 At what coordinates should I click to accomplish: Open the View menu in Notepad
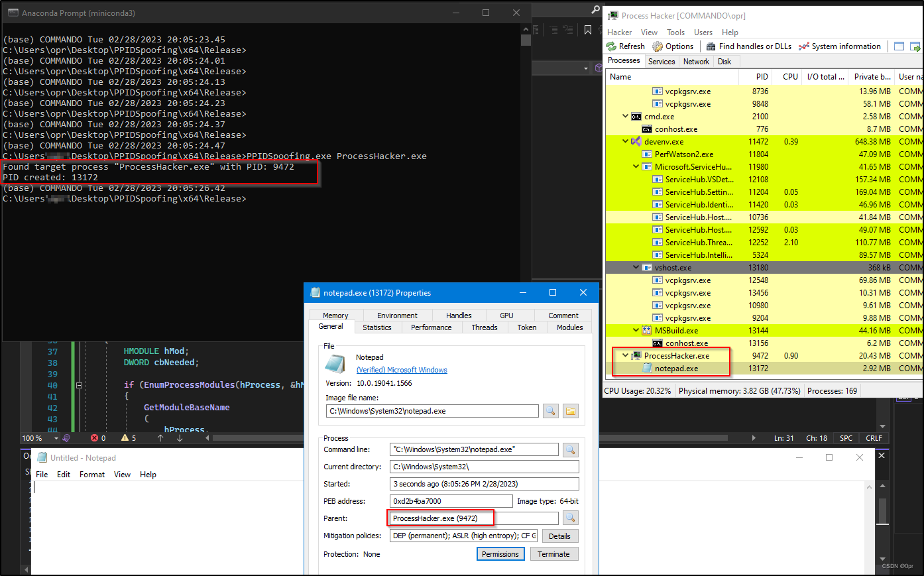[x=122, y=475]
